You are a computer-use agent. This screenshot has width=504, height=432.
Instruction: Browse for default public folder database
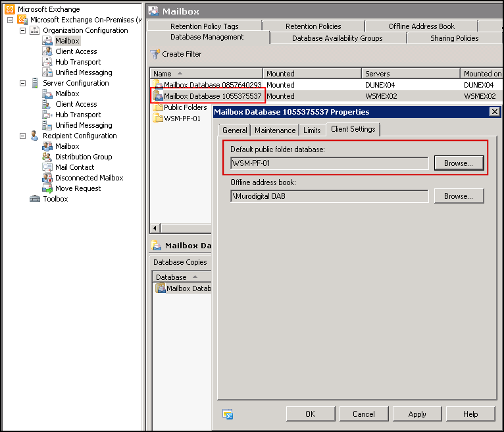pos(459,163)
